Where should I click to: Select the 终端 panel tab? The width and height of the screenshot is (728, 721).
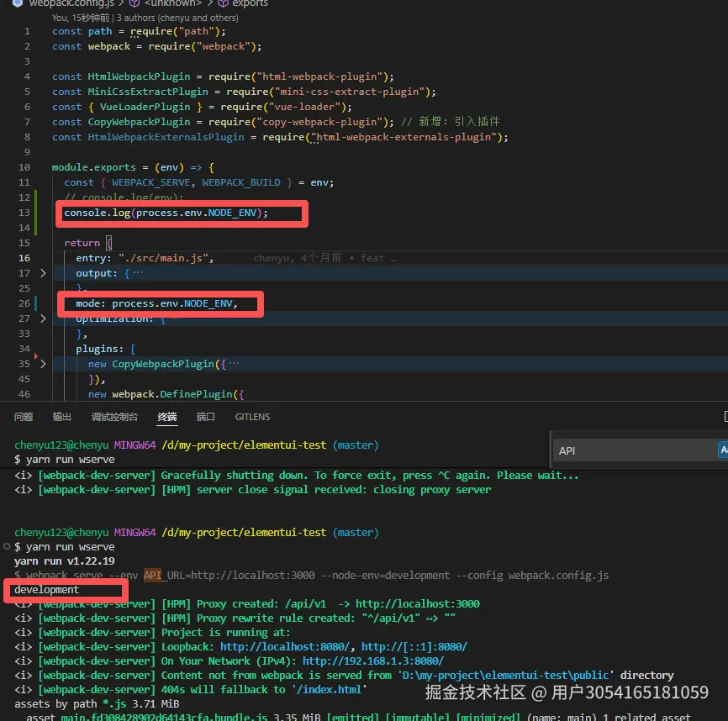point(167,417)
